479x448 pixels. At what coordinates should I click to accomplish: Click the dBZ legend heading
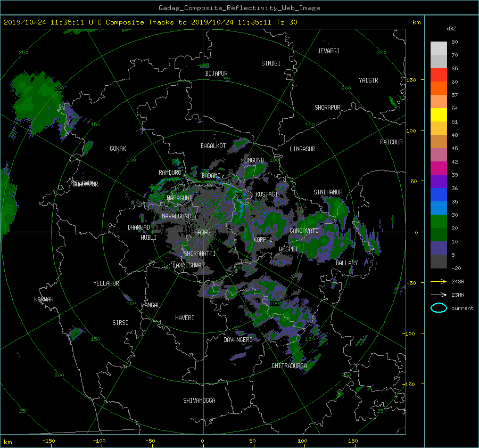point(451,29)
